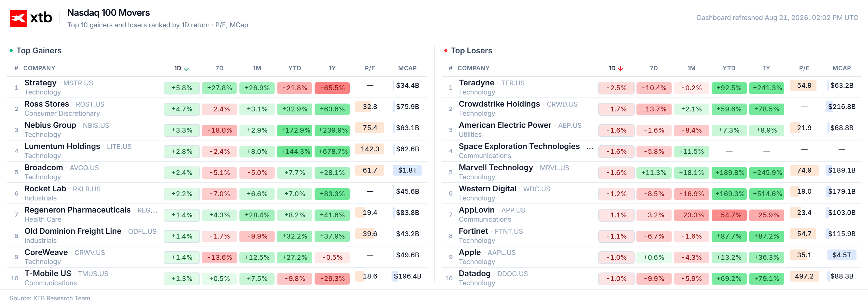The image size is (868, 307).
Task: Click dashboard refreshed timestamp
Action: tap(777, 18)
